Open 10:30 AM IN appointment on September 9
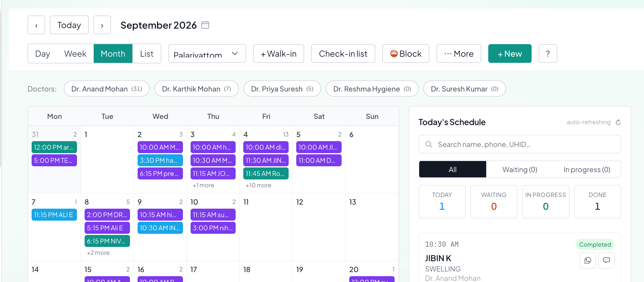This screenshot has width=644, height=282. [160, 228]
